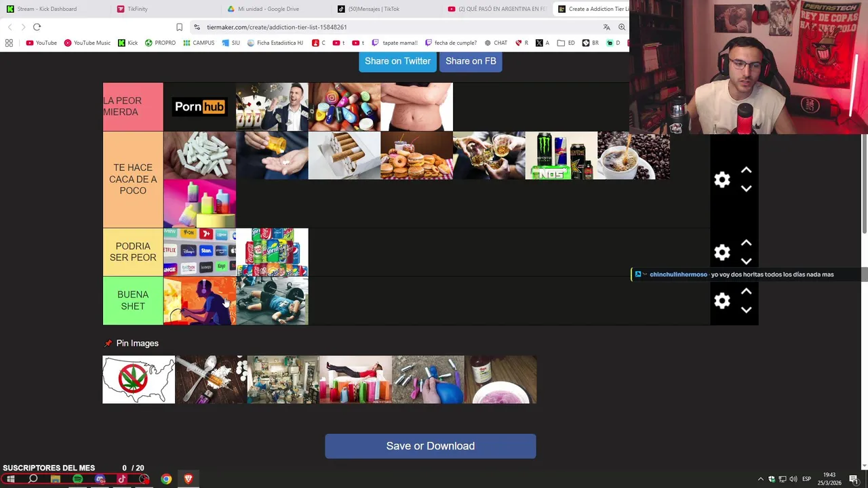Open Google Chrome from taskbar
Image resolution: width=868 pixels, height=488 pixels.
click(x=166, y=479)
